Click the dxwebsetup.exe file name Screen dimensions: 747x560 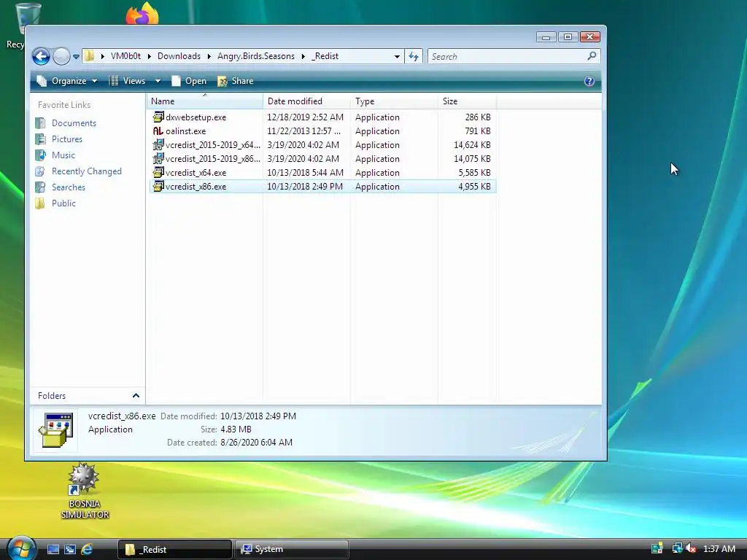tap(196, 117)
